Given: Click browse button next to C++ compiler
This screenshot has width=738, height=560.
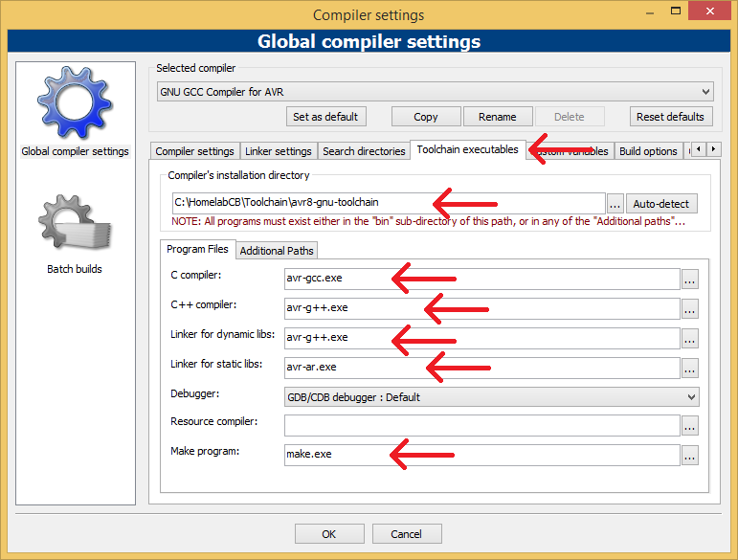Looking at the screenshot, I should click(x=689, y=308).
